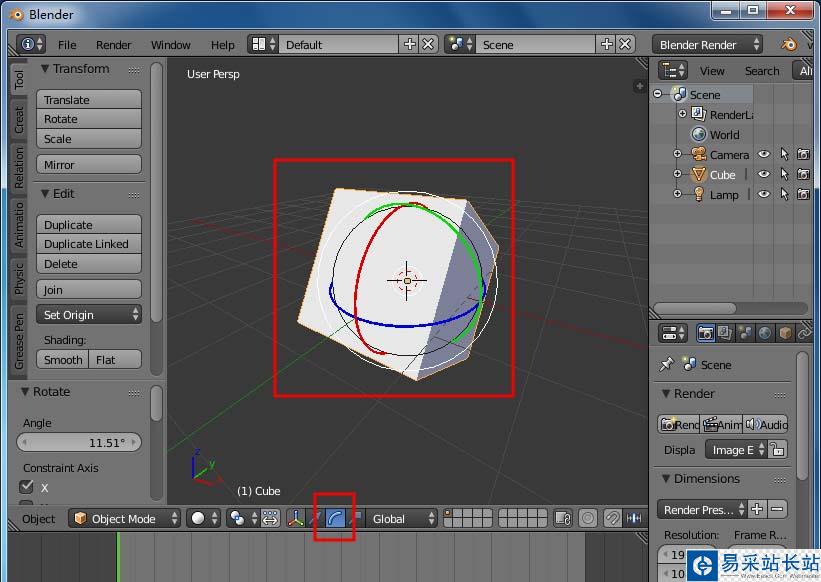Screen dimensions: 821x582
Task: Click the Mirror button
Action: pos(89,164)
